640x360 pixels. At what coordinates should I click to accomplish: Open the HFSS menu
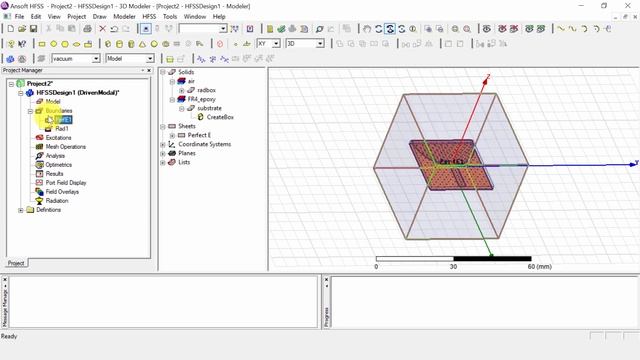[x=149, y=17]
